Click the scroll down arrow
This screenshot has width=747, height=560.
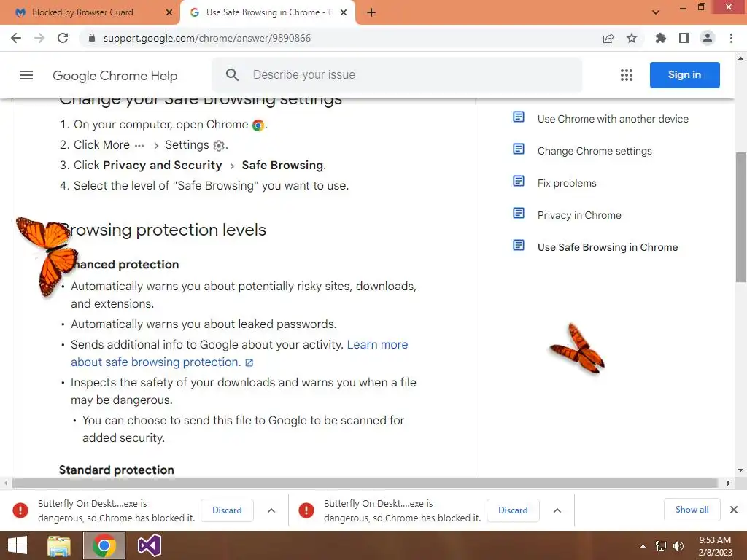pyautogui.click(x=740, y=470)
